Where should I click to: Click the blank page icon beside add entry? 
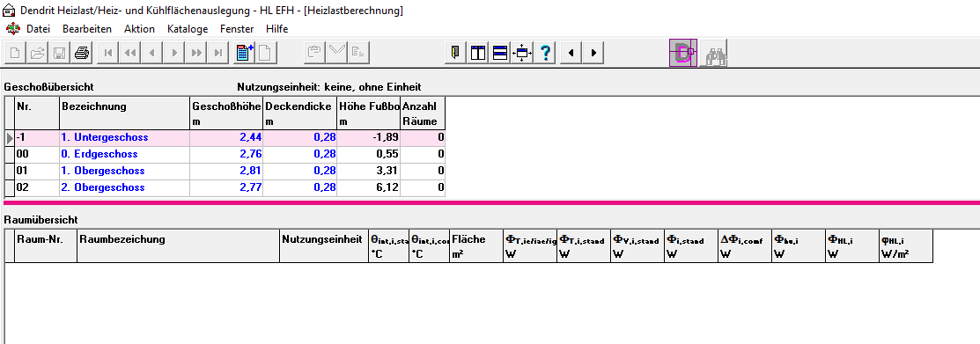pos(266,53)
